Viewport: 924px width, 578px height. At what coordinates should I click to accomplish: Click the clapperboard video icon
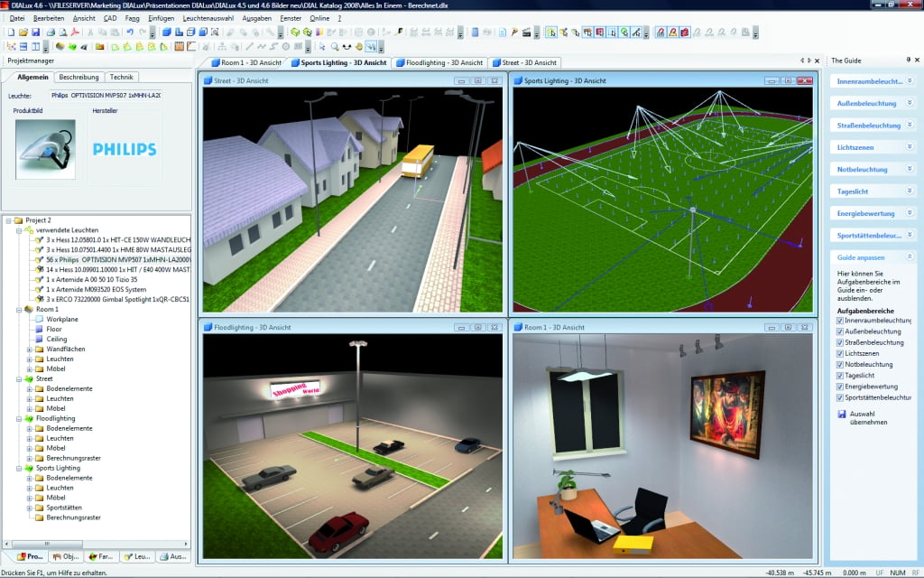526,33
